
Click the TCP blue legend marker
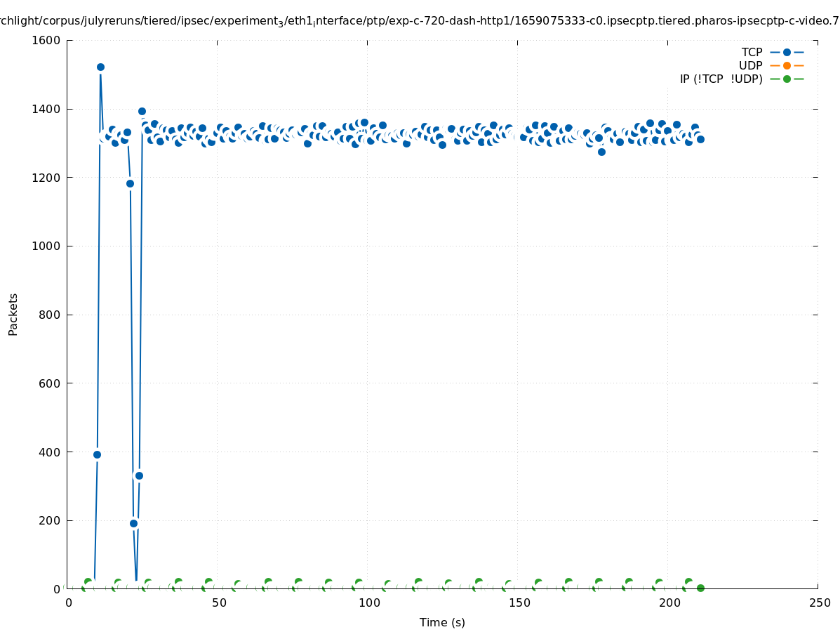pos(787,52)
